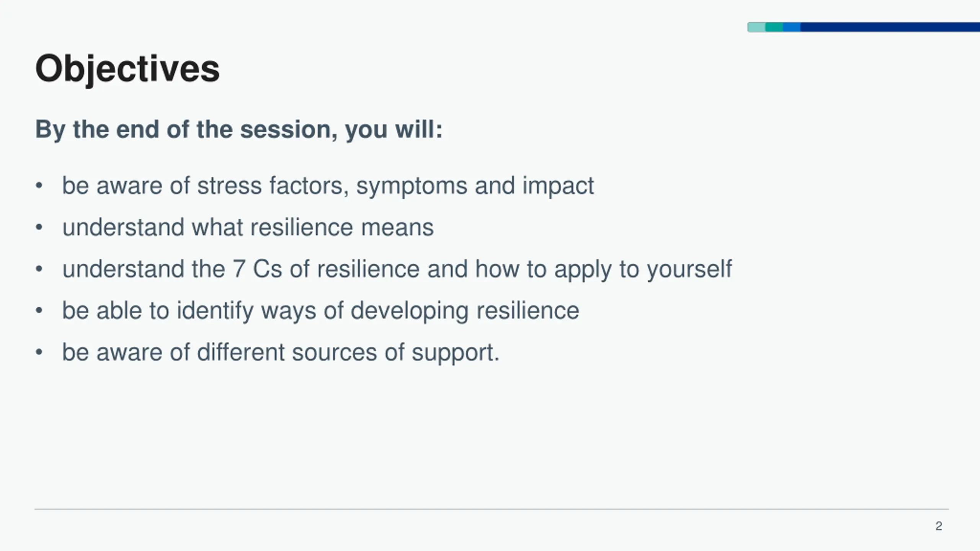Click the 7 Cs of resilience bullet text
The width and height of the screenshot is (980, 551).
[397, 269]
